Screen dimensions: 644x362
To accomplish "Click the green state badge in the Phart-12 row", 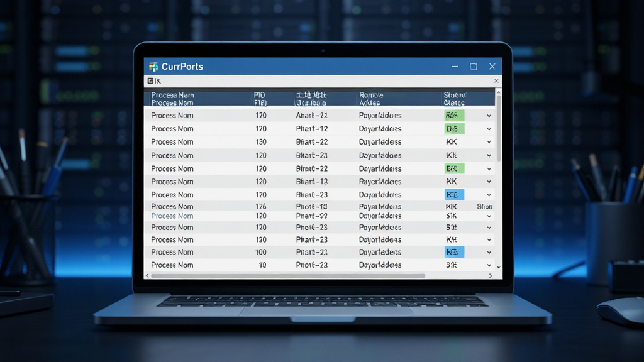I will click(454, 128).
